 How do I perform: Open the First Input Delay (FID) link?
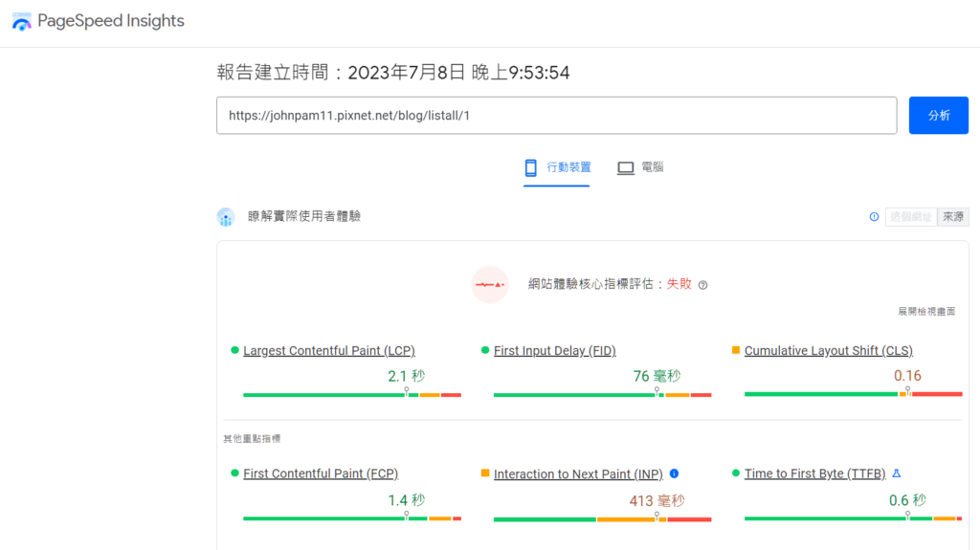tap(554, 351)
